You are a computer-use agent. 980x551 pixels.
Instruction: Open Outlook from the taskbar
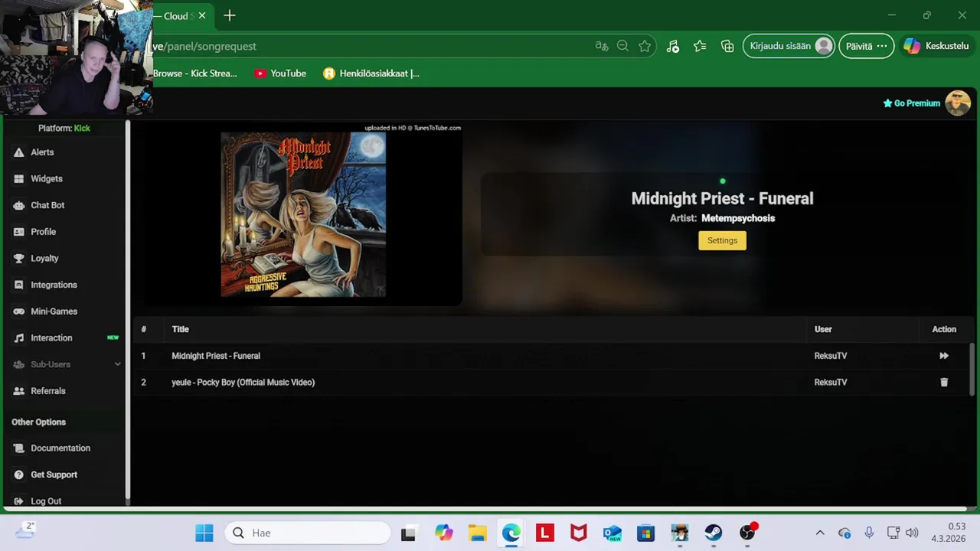(612, 533)
